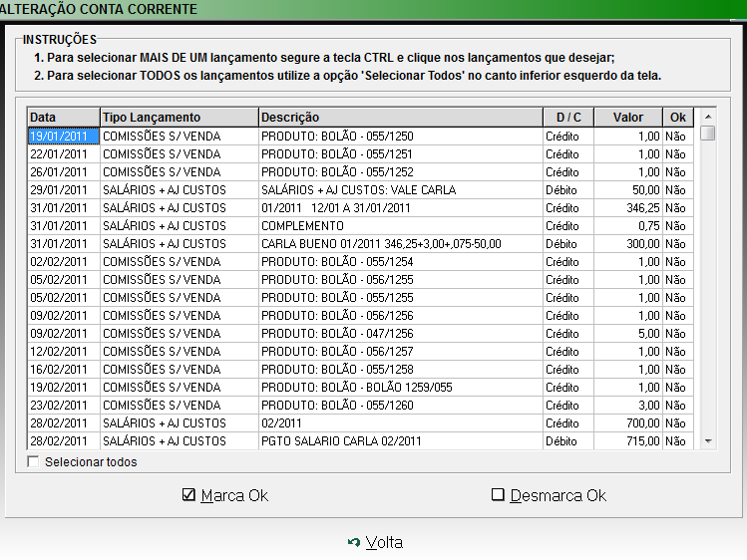Click the Data column header
Viewport: 747px width, 560px height.
pyautogui.click(x=64, y=117)
